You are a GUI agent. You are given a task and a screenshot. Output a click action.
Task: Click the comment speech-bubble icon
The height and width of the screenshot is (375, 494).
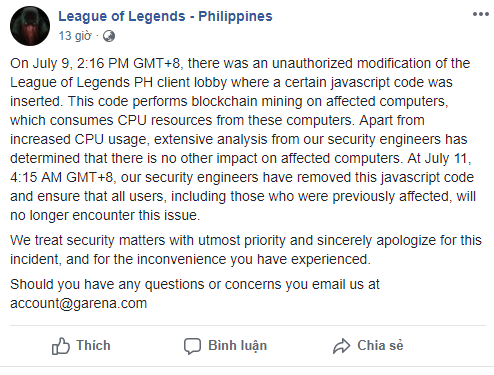click(192, 346)
